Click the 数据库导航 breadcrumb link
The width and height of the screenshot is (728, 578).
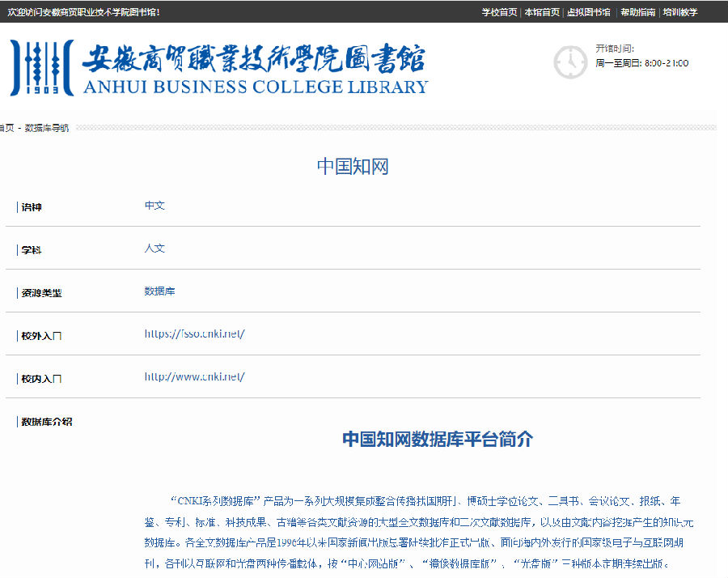[47, 128]
